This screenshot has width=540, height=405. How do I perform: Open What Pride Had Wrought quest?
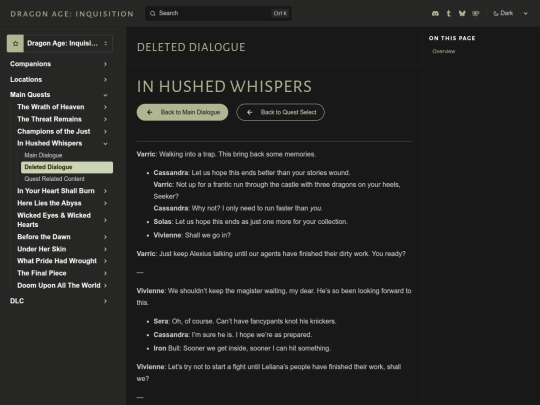57,261
